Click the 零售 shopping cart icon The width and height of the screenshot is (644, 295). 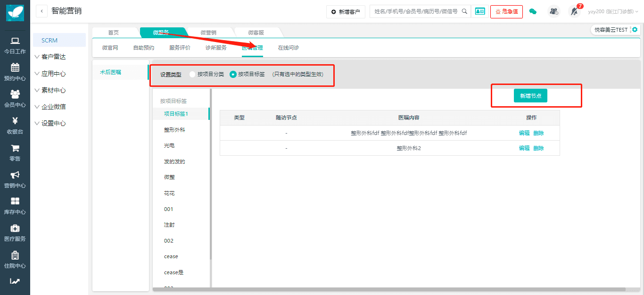(15, 148)
